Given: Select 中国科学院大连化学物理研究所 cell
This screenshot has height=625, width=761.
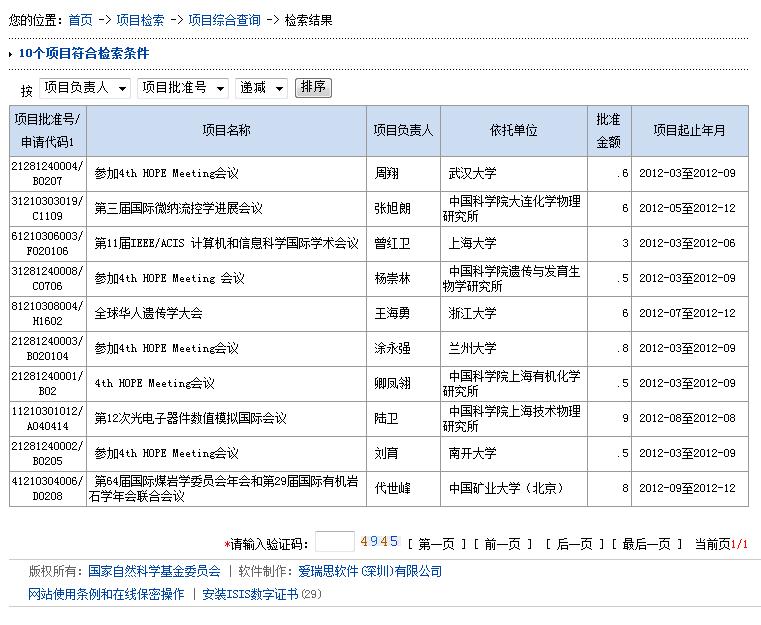Looking at the screenshot, I should tap(514, 209).
